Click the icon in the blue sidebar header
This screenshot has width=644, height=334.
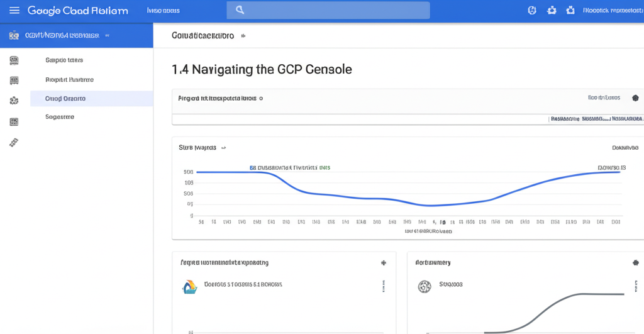tap(14, 36)
